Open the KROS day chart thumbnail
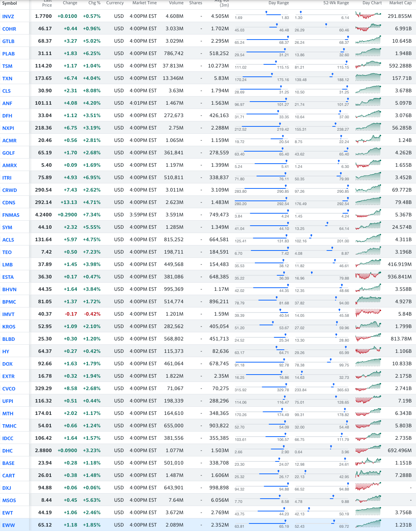Image resolution: width=416 pixels, height=532 pixels. [x=368, y=326]
